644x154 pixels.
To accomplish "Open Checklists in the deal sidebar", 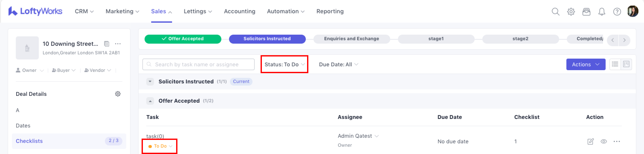I will [29, 141].
